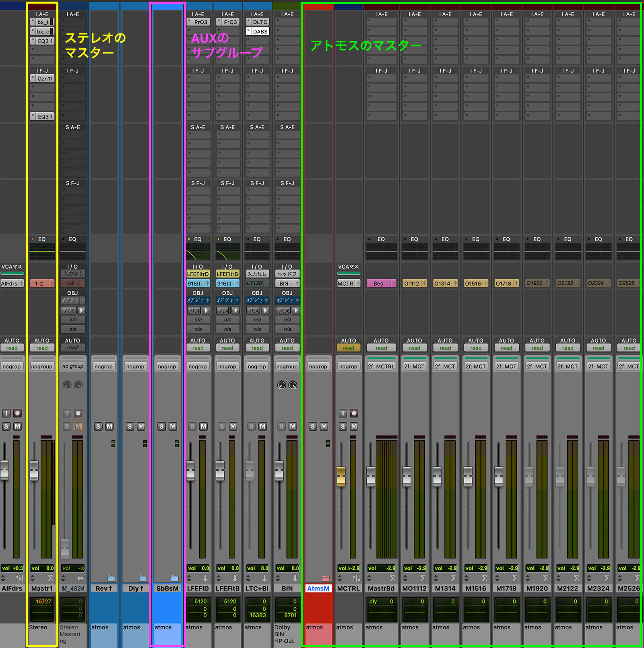Solo the SbBsM folder track
The width and height of the screenshot is (644, 648).
(x=161, y=426)
